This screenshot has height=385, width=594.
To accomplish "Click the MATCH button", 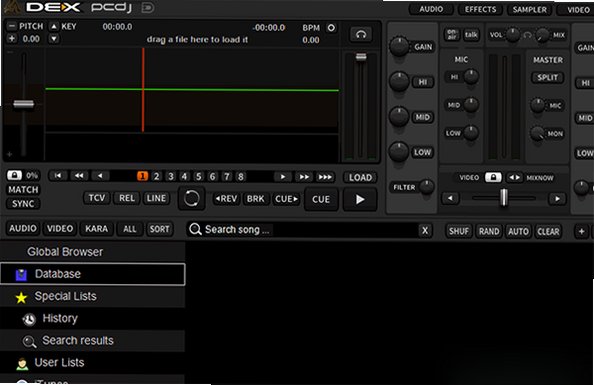I will tap(23, 189).
